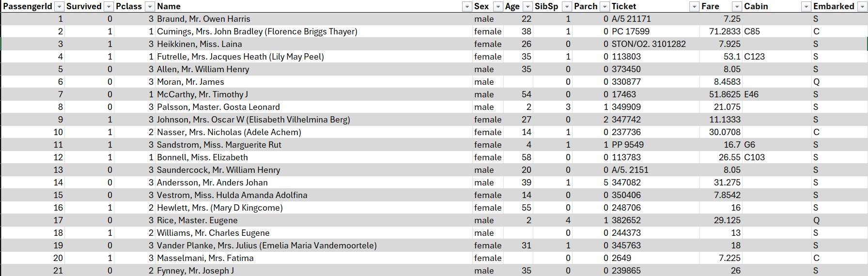Screen dimensions: 868x276
Task: Select the name cell Heikkinen, Miss. Laina
Action: [199, 44]
